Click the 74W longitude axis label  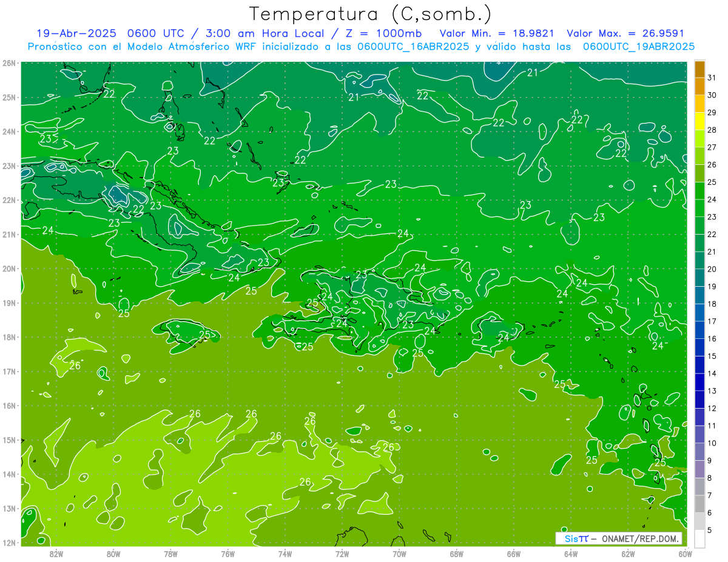point(285,554)
